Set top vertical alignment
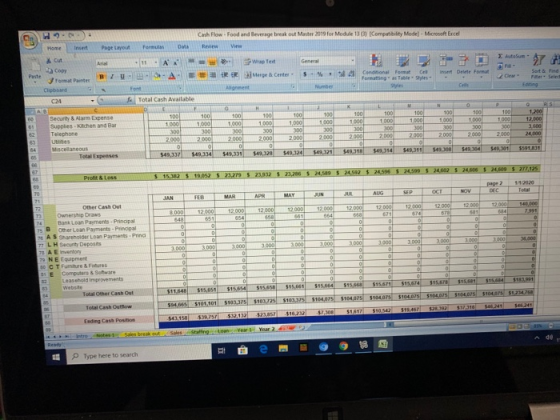Image resolution: width=560 pixels, height=420 pixels. pos(191,62)
